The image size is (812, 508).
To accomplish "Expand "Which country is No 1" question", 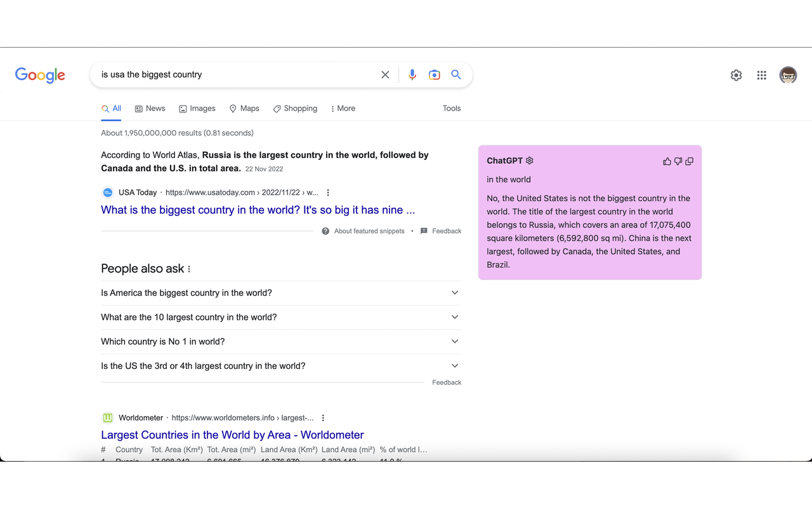I will 281,342.
